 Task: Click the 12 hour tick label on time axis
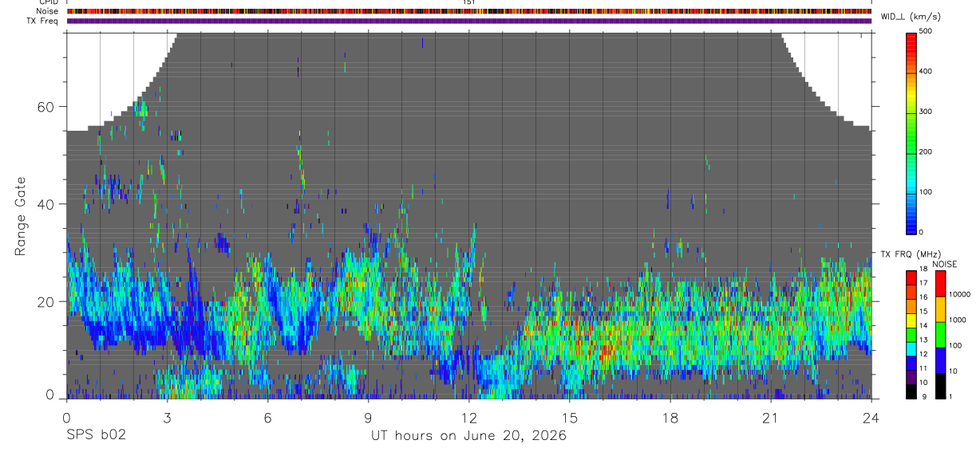click(x=468, y=418)
